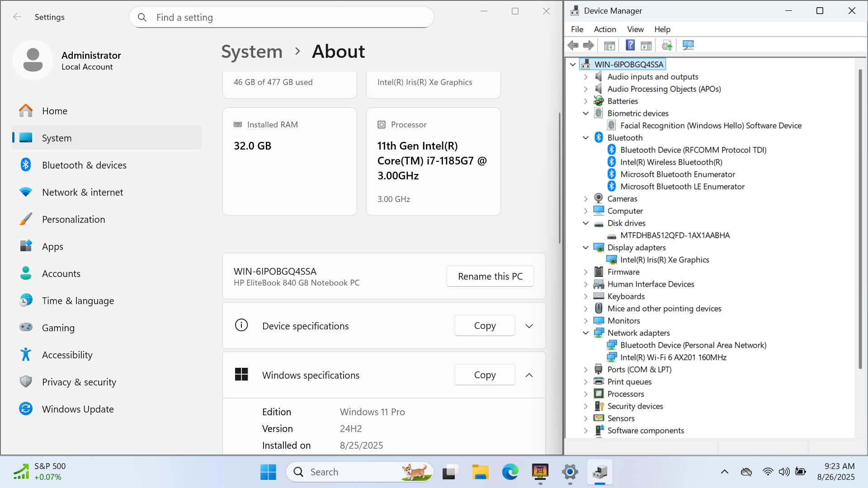Click Rename this PC button
The image size is (868, 488).
tap(490, 276)
